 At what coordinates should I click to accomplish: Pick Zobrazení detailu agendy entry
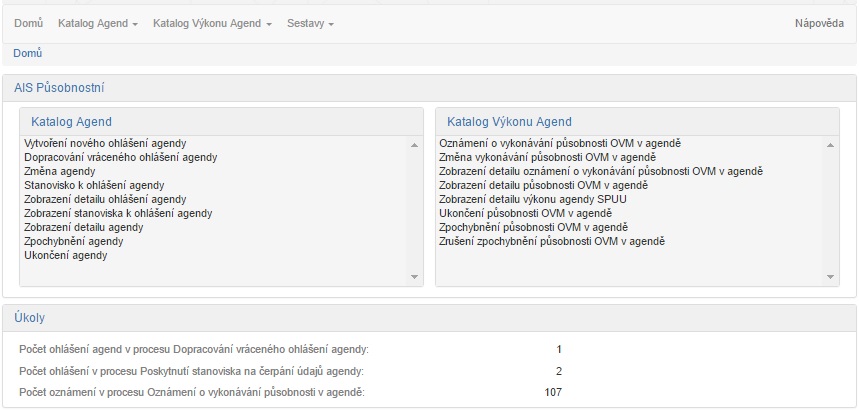click(84, 228)
